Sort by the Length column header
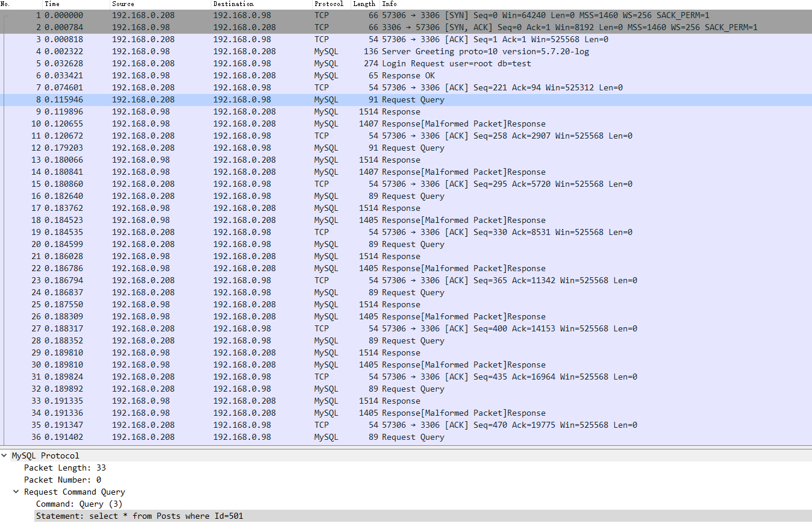Viewport: 812px width, 529px height. pyautogui.click(x=365, y=4)
